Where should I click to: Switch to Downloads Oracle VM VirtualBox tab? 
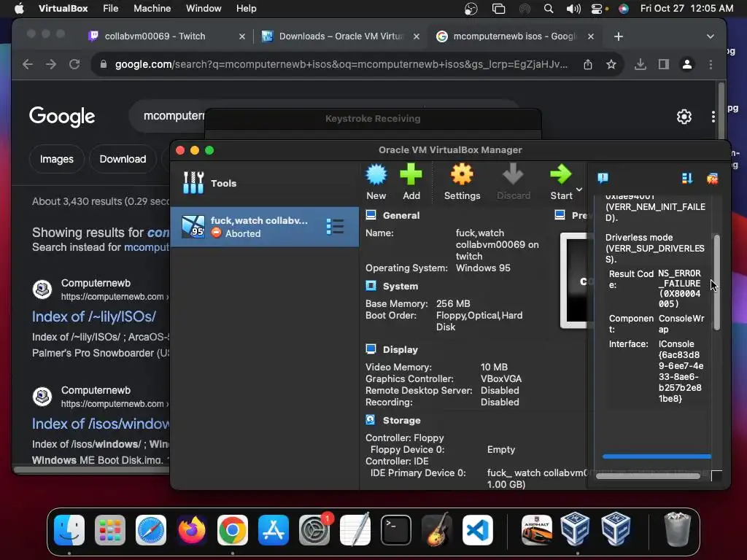(341, 36)
